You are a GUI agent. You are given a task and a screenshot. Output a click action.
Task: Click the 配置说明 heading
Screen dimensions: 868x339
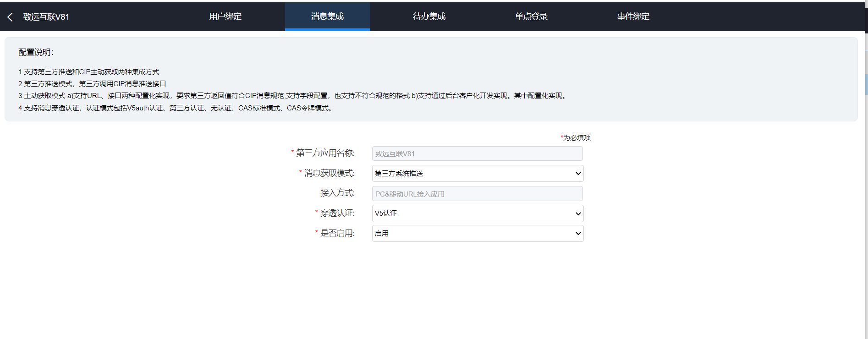coord(36,53)
